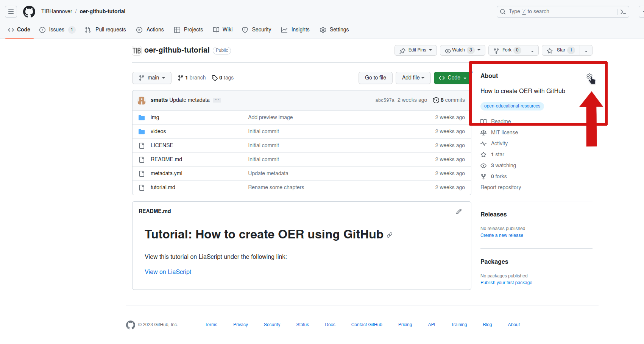This screenshot has width=644, height=344.
Task: Switch to the Pull requests tab
Action: [106, 30]
